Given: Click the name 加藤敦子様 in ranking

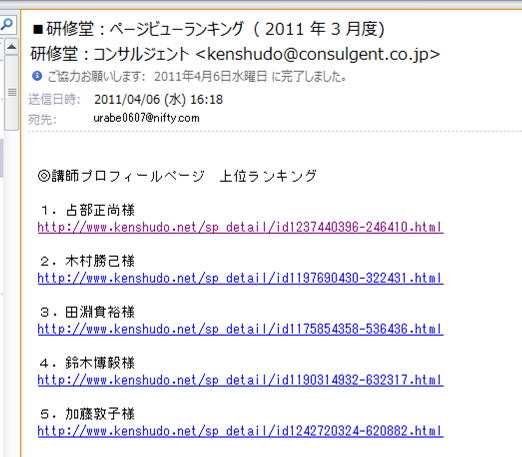Looking at the screenshot, I should pos(100,414).
